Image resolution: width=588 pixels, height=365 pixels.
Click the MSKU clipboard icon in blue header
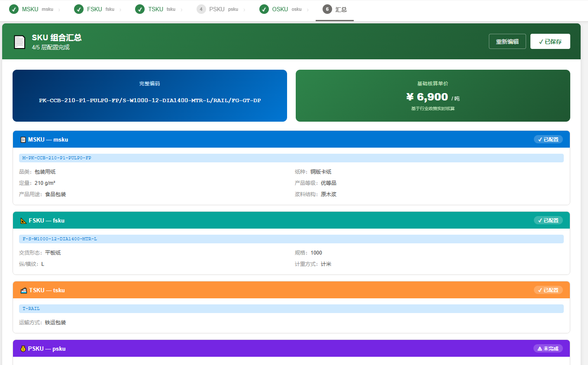(x=23, y=139)
